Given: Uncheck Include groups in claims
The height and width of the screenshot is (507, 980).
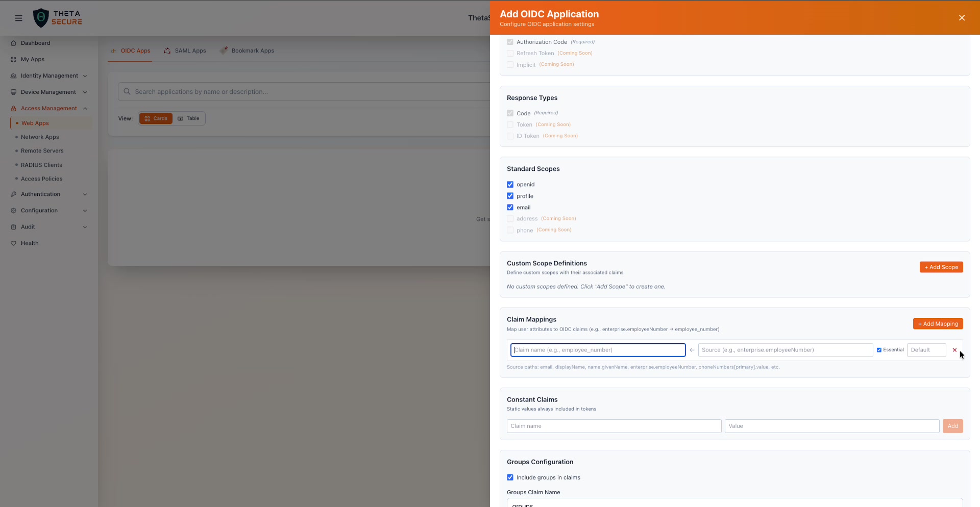Looking at the screenshot, I should (510, 477).
